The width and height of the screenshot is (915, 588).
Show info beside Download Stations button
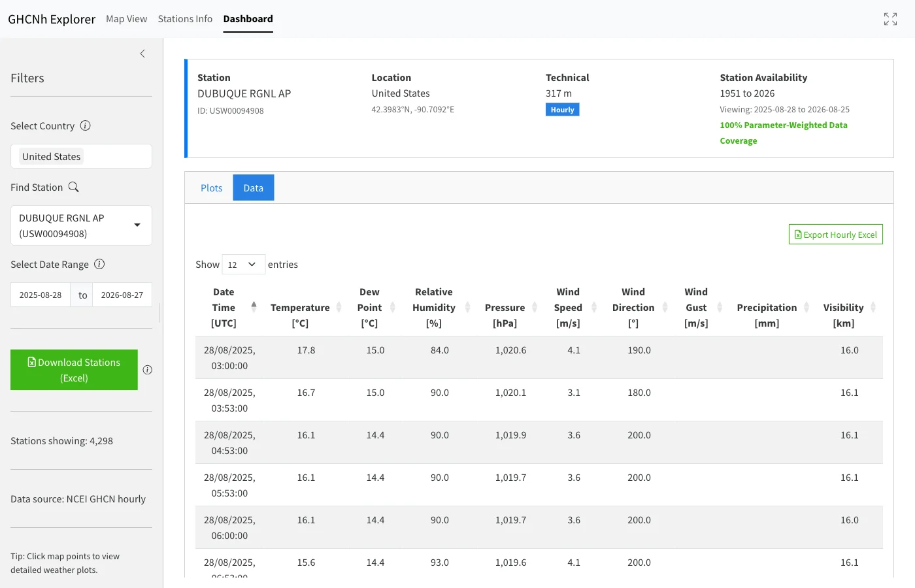point(148,370)
